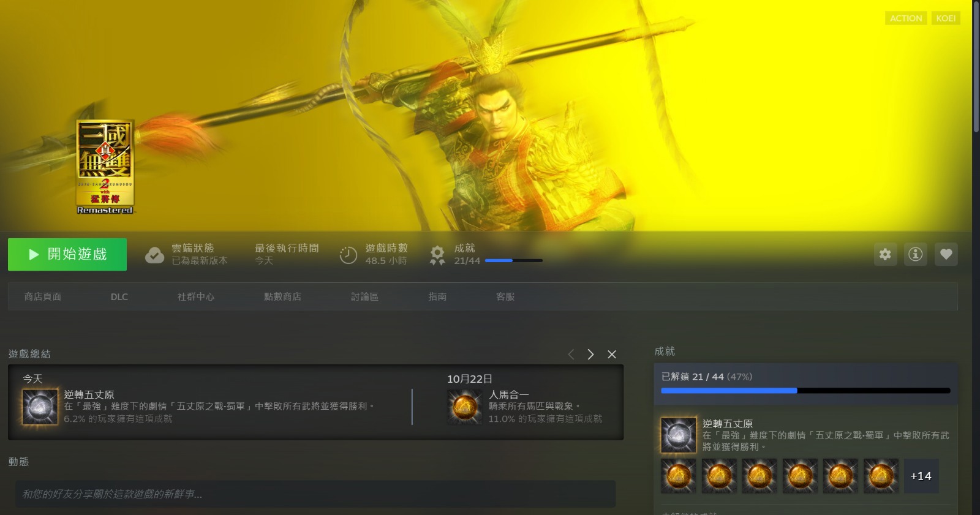Click the fourth achievement badge in the row
This screenshot has width=980, height=515.
coord(800,476)
